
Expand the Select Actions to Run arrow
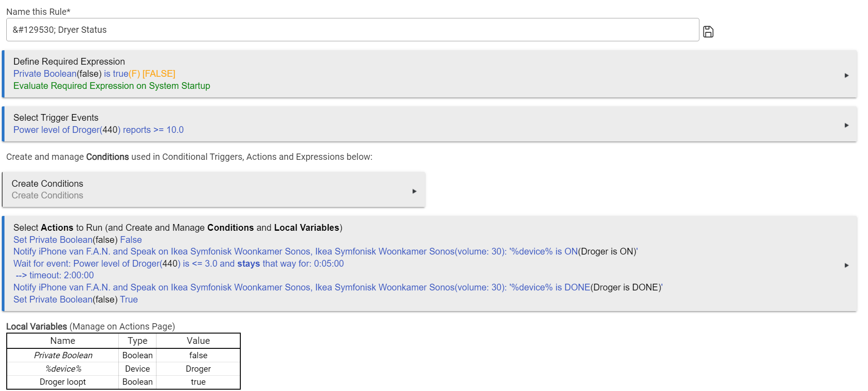846,265
